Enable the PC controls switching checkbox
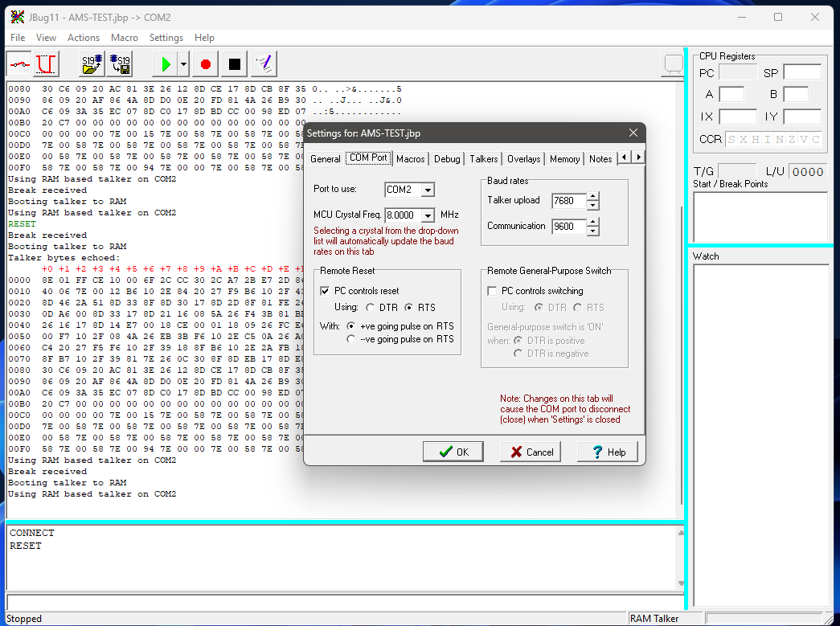 (x=493, y=291)
